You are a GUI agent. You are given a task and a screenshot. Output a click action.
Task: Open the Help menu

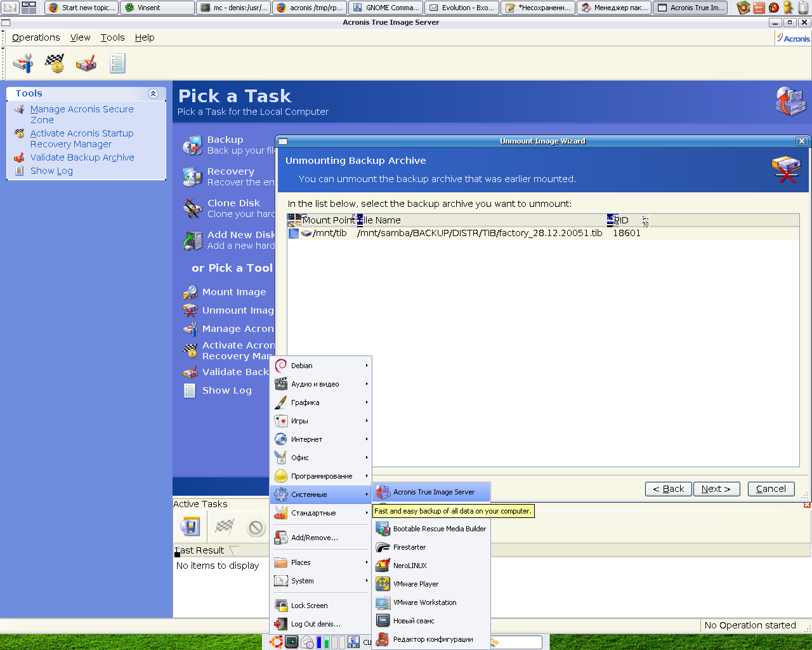tap(145, 37)
